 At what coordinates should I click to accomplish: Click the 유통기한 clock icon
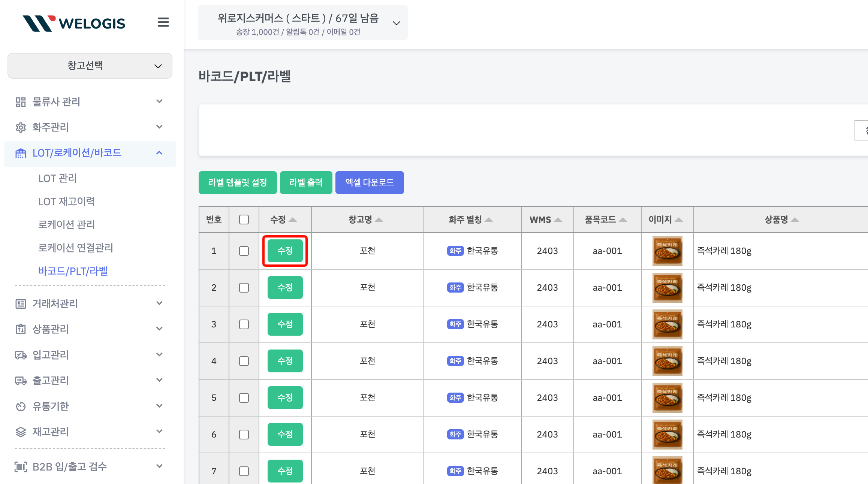tap(21, 406)
